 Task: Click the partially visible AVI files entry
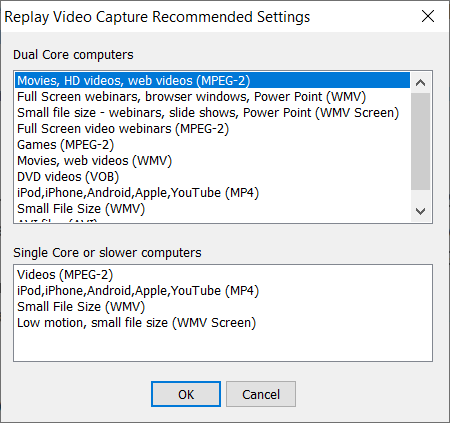pyautogui.click(x=212, y=220)
